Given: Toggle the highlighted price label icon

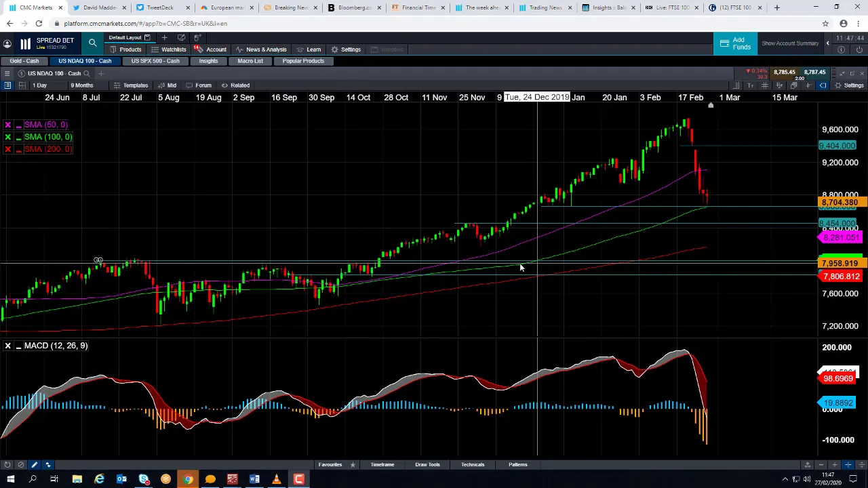Looking at the screenshot, I should click(823, 85).
